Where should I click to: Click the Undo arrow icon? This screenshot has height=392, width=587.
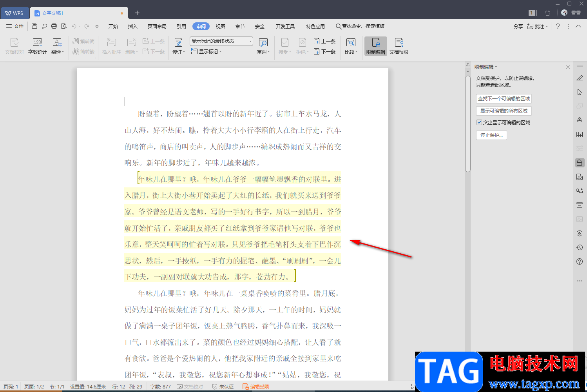(74, 26)
